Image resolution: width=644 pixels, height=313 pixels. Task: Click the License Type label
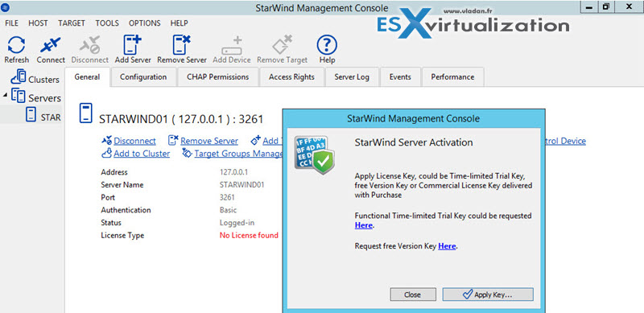(122, 236)
